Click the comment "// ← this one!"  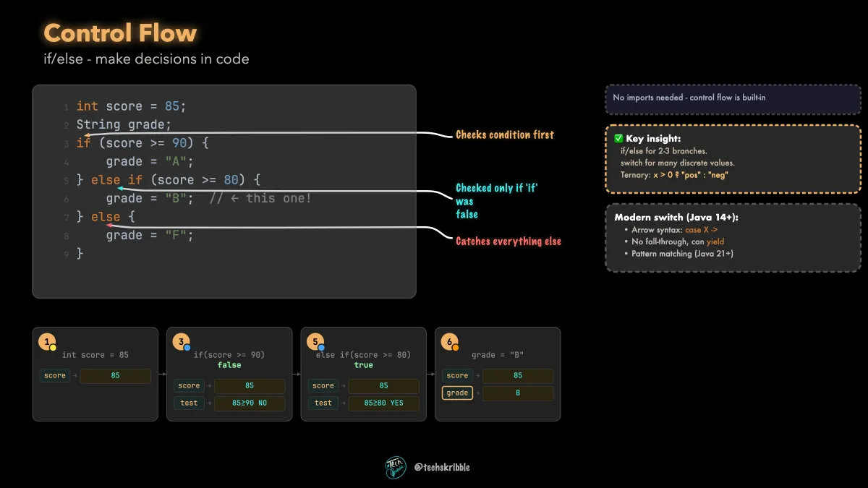(260, 198)
